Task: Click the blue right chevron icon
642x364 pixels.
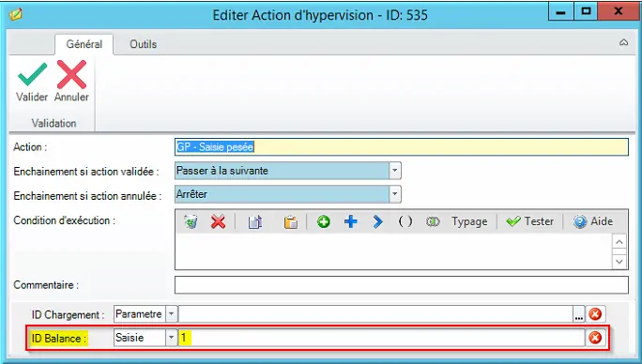Action: [x=377, y=222]
